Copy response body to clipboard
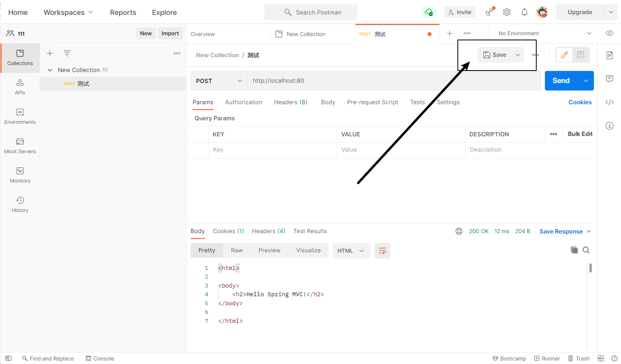 point(574,250)
